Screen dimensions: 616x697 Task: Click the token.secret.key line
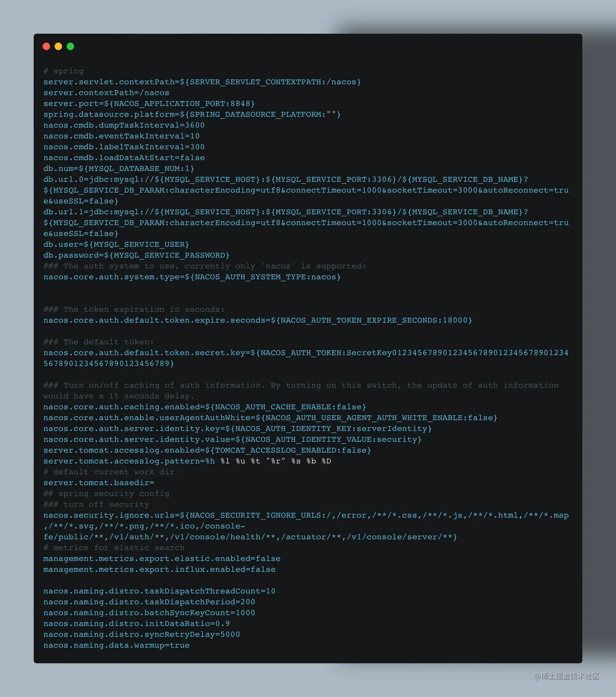[x=306, y=358]
